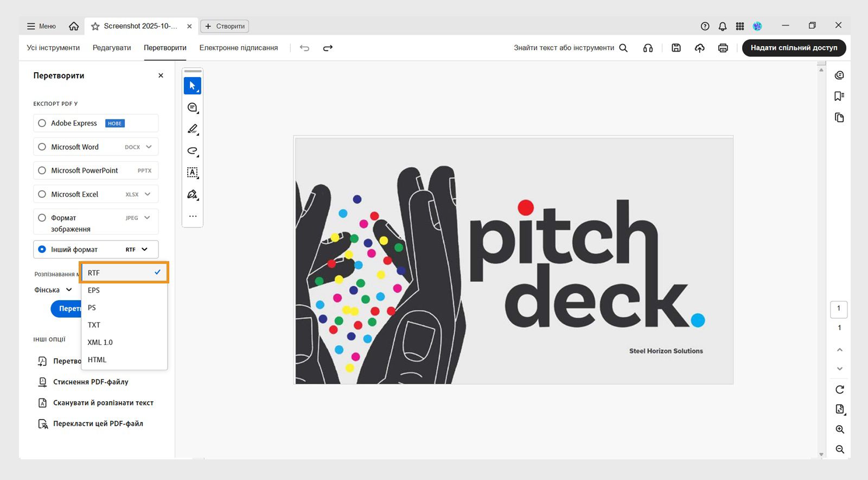Expand the Microsoft Excel XLSX format dropdown
Screen dimensions: 868x480
tap(148, 194)
